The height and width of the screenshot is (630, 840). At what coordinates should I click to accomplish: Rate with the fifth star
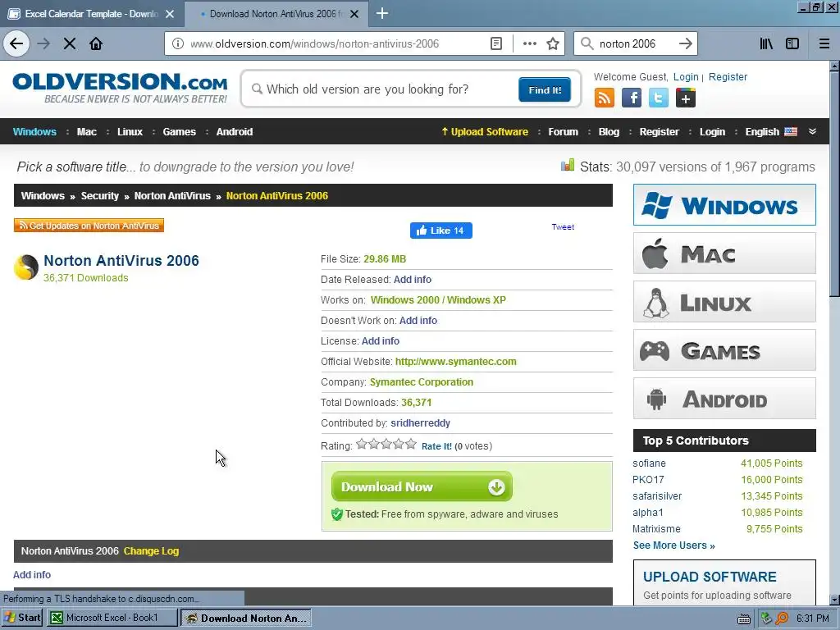[x=411, y=444]
